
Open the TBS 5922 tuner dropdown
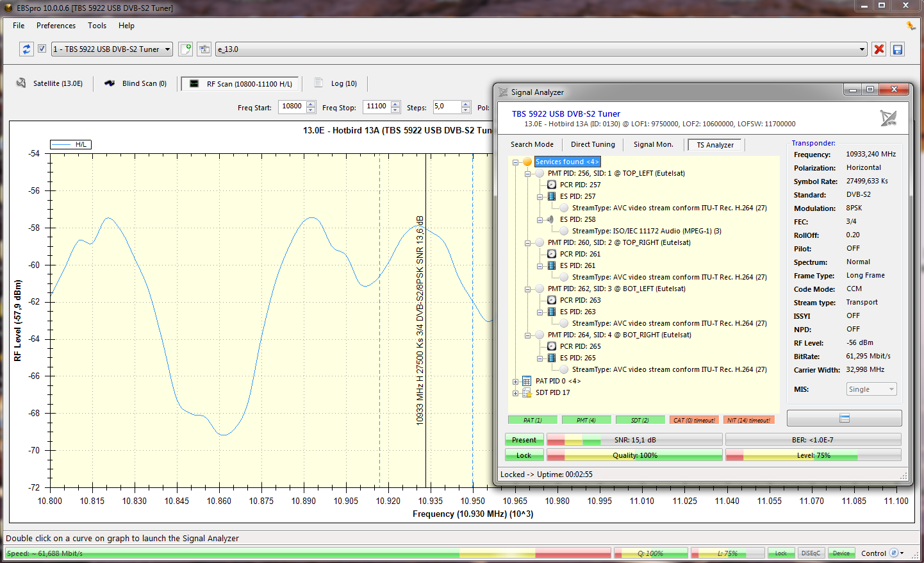[112, 49]
